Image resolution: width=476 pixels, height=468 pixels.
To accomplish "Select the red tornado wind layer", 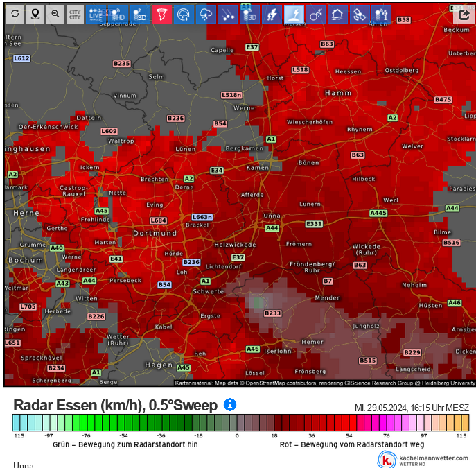I will pos(162,14).
